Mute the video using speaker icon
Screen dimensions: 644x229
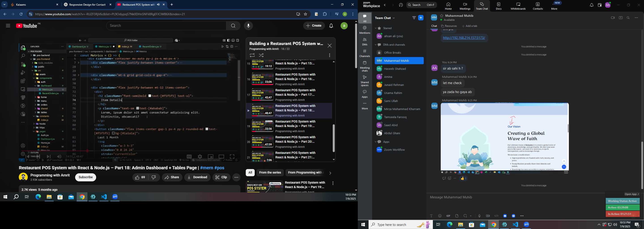pyautogui.click(x=59, y=157)
